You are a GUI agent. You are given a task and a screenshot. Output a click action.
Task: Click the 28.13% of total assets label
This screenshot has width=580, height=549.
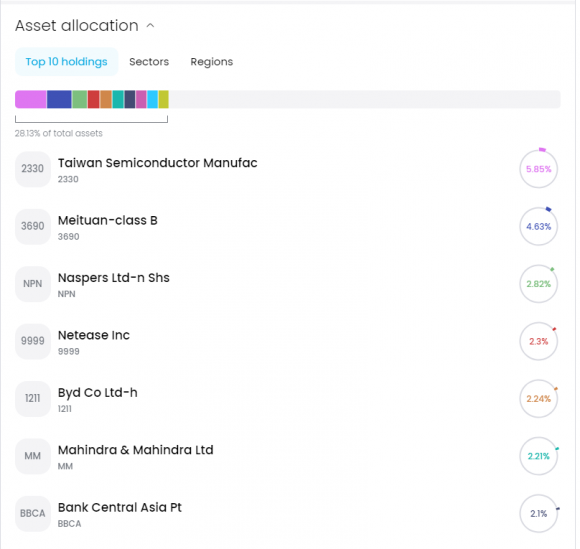coord(58,133)
